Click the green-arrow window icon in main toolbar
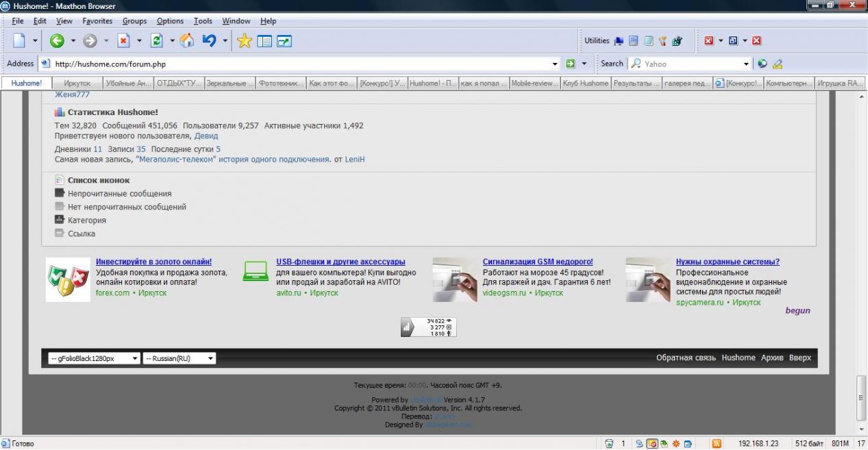 (284, 41)
